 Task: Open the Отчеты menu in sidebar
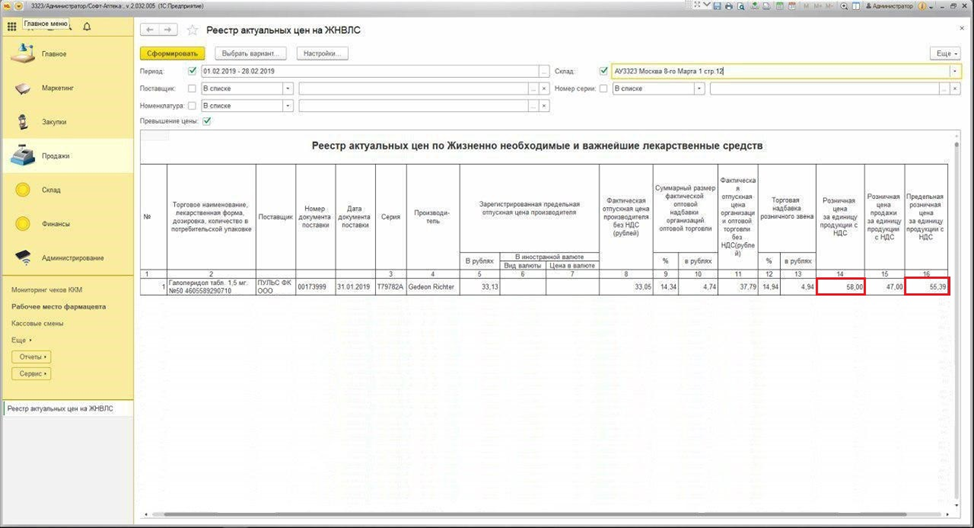point(31,356)
